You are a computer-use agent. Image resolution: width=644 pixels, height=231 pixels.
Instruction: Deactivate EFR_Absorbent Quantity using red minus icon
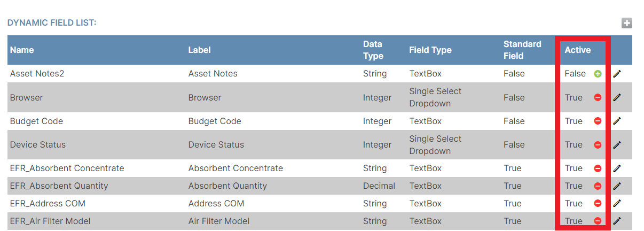[598, 186]
